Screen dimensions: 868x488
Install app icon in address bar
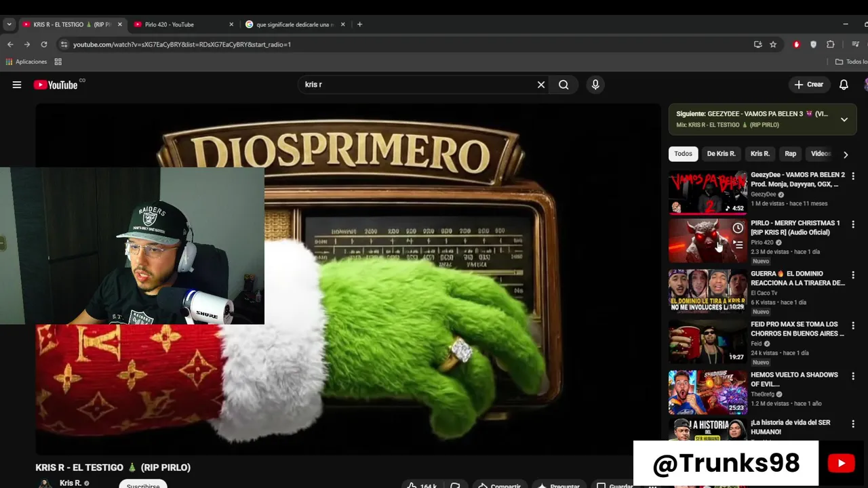tap(757, 44)
